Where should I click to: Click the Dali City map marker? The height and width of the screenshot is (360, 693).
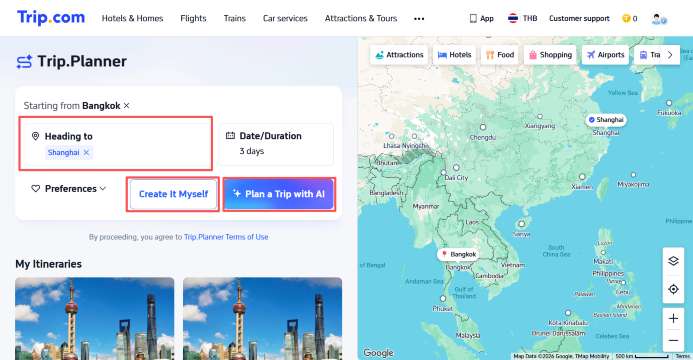[x=457, y=168]
